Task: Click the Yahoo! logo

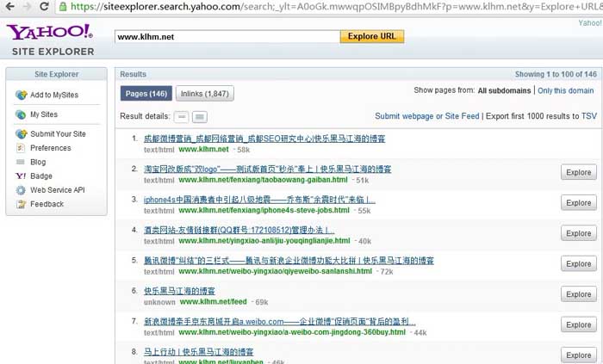Action: coord(49,32)
